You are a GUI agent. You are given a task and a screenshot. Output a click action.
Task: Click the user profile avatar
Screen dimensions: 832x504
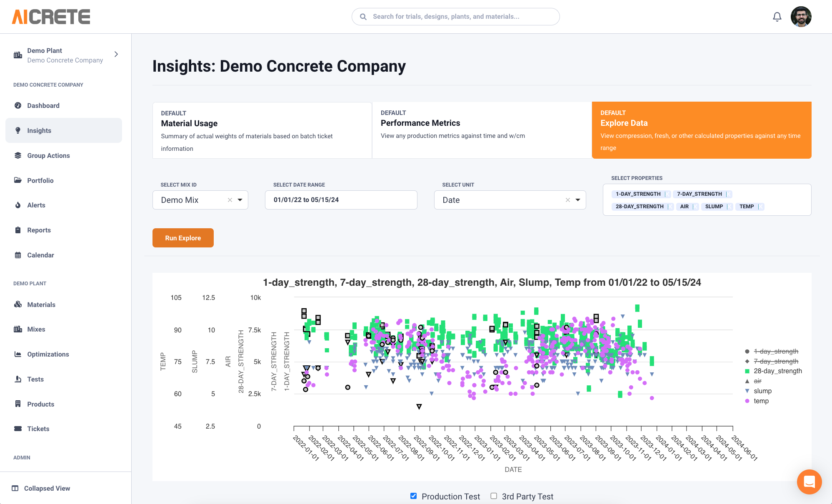pyautogui.click(x=801, y=17)
